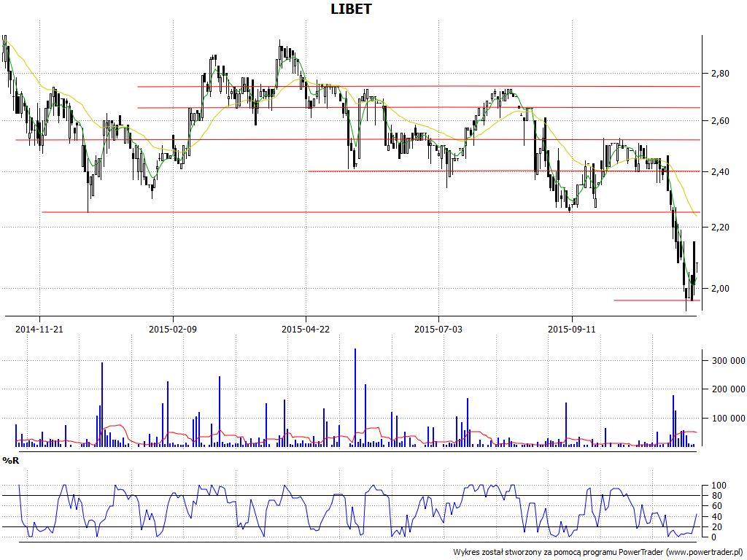Click the LIBET chart title
The height and width of the screenshot is (560, 747).
pyautogui.click(x=351, y=9)
